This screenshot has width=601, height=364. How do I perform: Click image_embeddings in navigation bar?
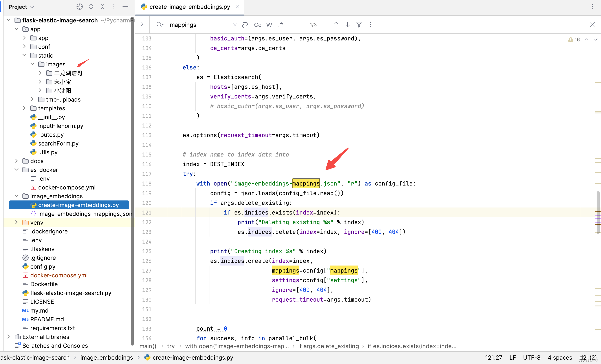coord(107,357)
